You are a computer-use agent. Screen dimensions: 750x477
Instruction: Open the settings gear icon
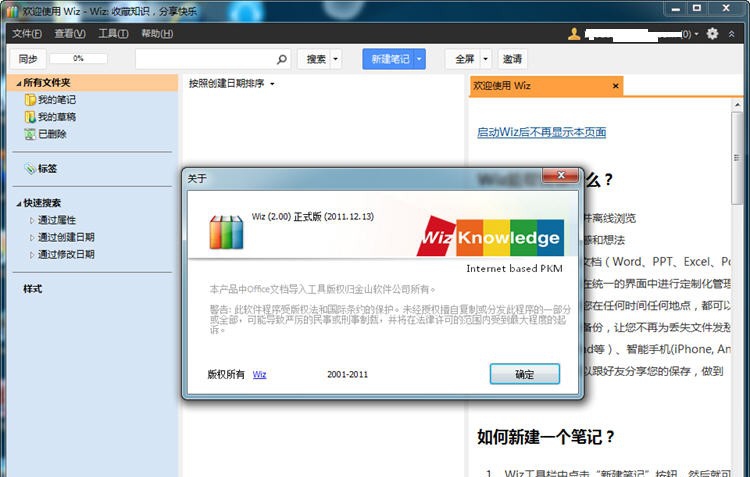(712, 33)
